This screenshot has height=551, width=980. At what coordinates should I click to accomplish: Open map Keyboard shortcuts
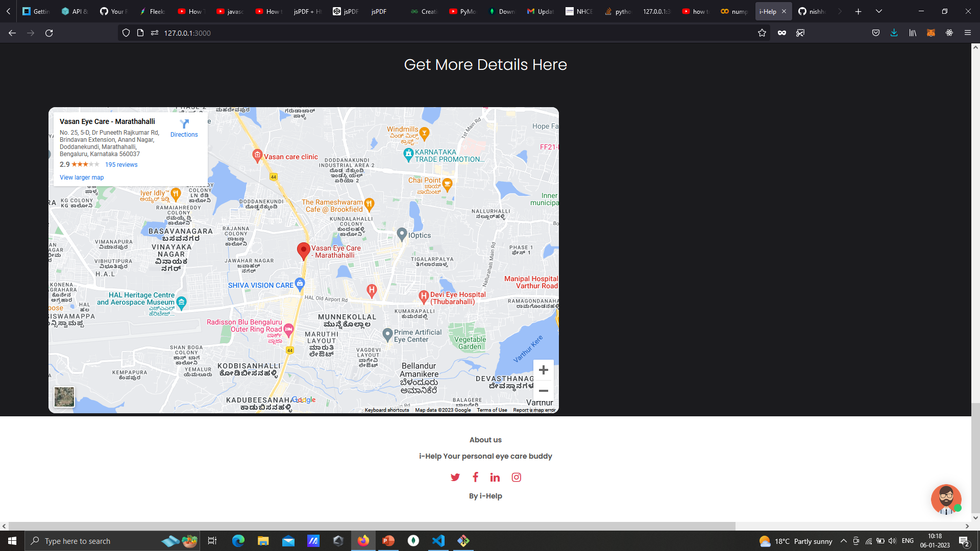387,410
